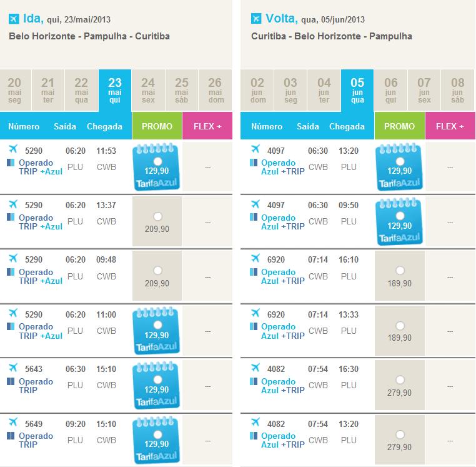Click the pink FLEX + header in the Volta table
This screenshot has height=467, width=476.
pyautogui.click(x=450, y=126)
